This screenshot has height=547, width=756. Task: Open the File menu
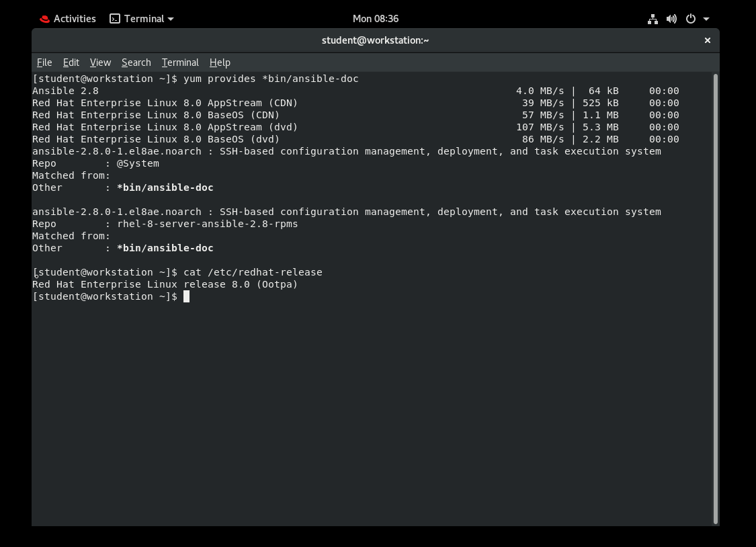(x=44, y=62)
